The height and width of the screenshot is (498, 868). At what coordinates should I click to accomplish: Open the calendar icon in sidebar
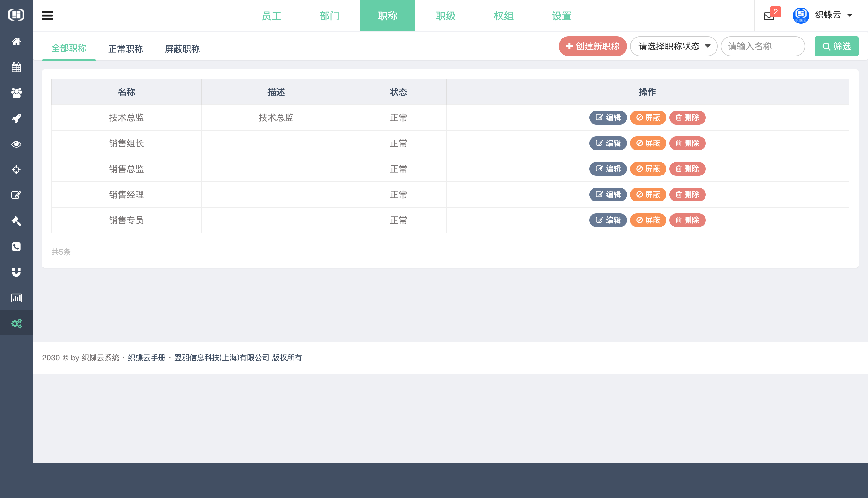pyautogui.click(x=16, y=67)
